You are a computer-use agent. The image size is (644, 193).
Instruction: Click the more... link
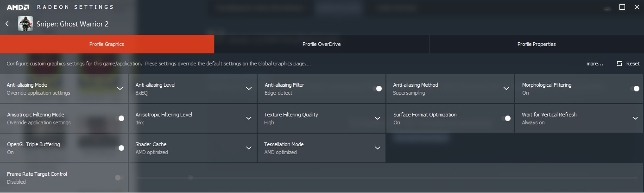pos(594,64)
